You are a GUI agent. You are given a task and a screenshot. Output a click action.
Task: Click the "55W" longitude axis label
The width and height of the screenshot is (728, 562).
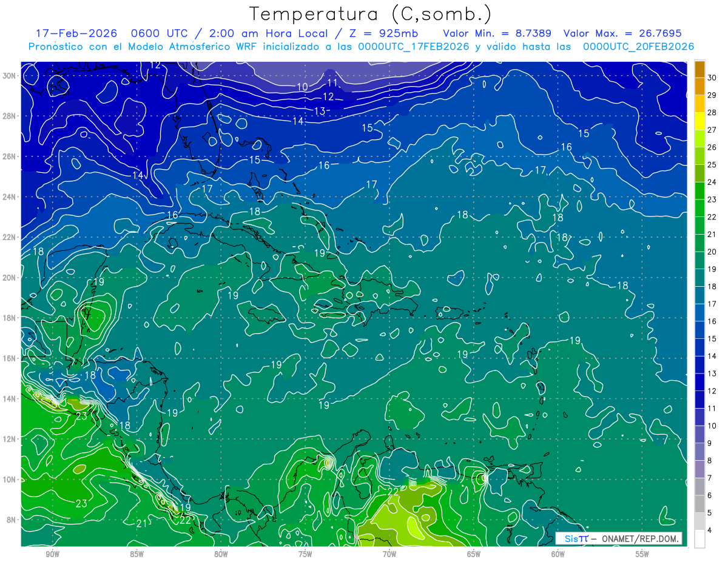click(642, 554)
